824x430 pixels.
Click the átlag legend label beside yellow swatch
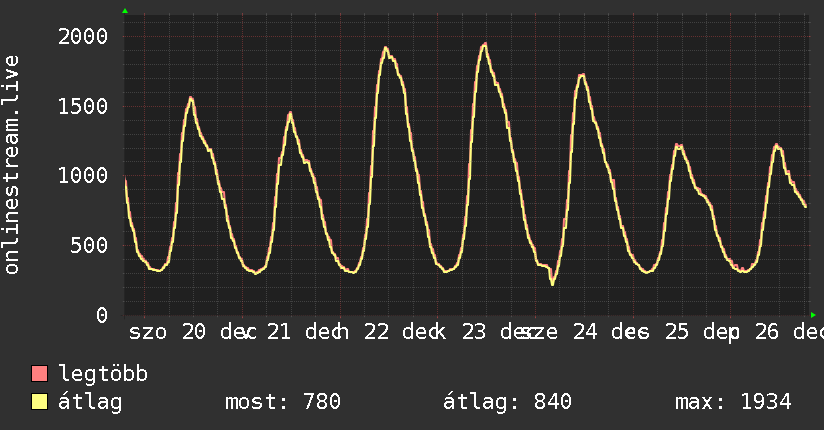[x=90, y=402]
